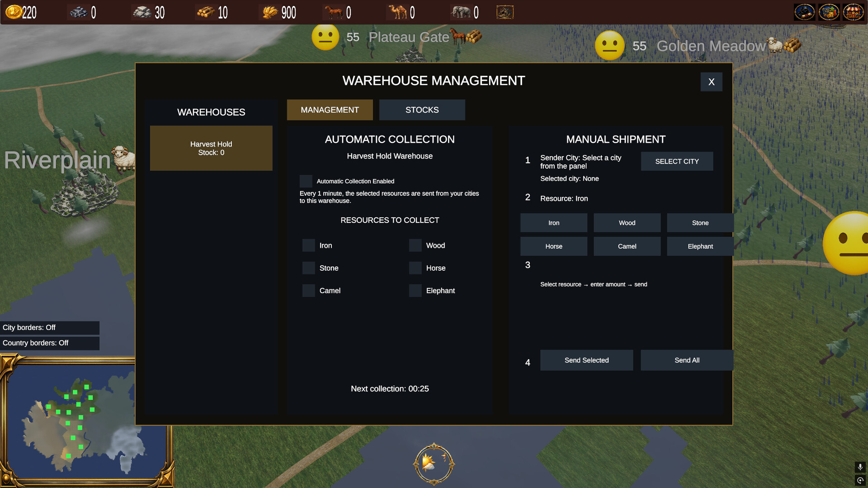Choose Elephant for manual shipment
Screen dimensions: 868x488
pyautogui.click(x=700, y=246)
